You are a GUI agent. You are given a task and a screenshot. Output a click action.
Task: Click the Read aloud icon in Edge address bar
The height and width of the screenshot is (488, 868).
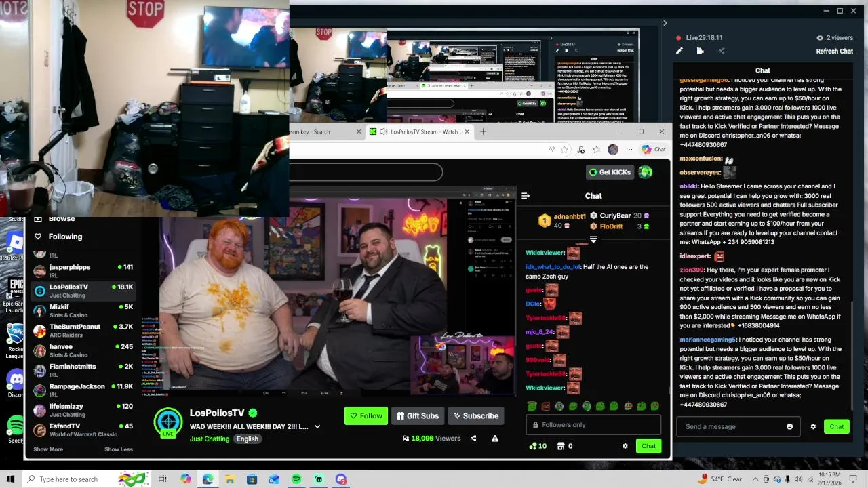551,149
